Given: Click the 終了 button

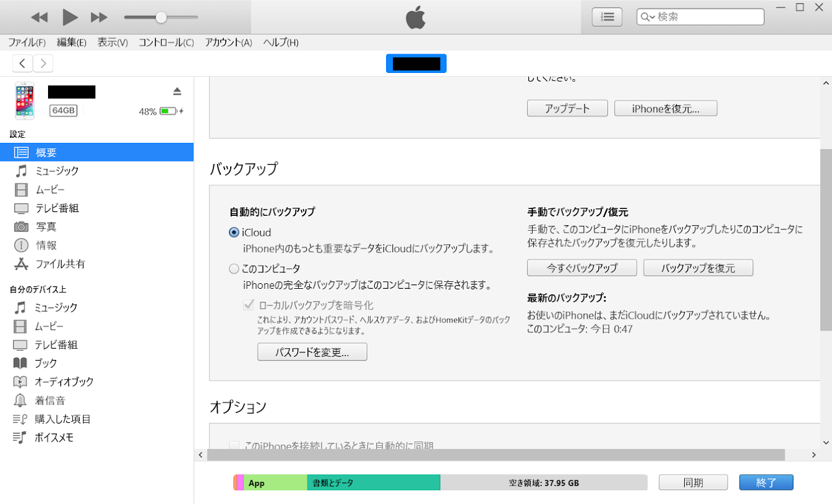Looking at the screenshot, I should [x=766, y=483].
